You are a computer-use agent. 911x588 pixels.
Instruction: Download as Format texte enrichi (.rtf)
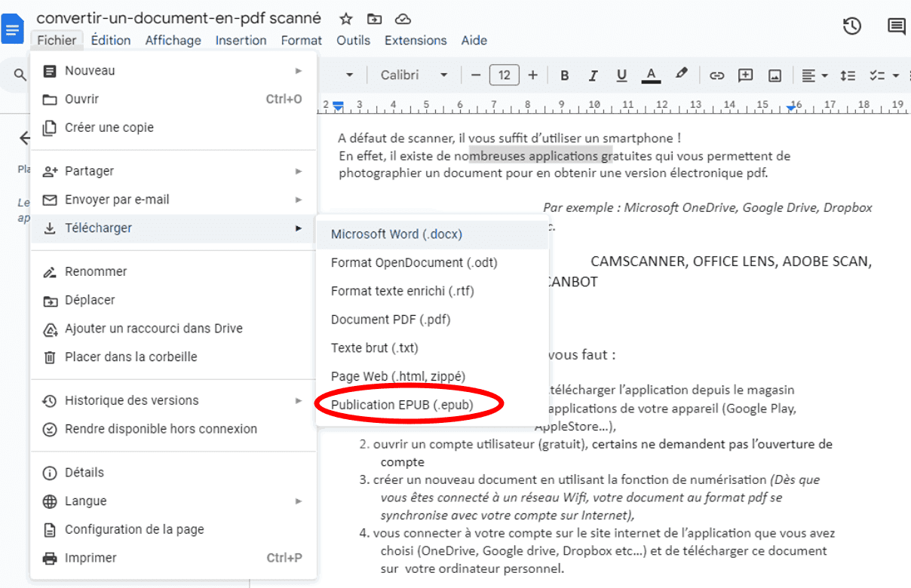(432, 291)
